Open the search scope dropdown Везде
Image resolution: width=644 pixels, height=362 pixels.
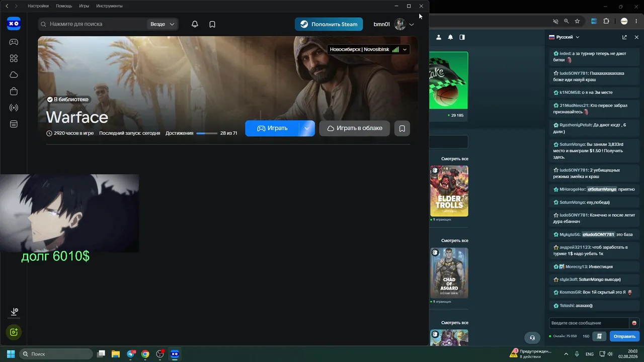click(x=163, y=24)
